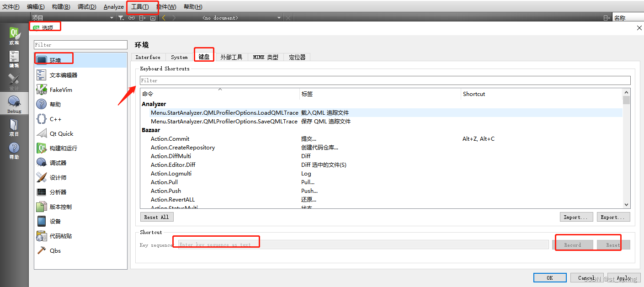
Task: Click the maximize icon left of the back arrow
Action: 153,18
